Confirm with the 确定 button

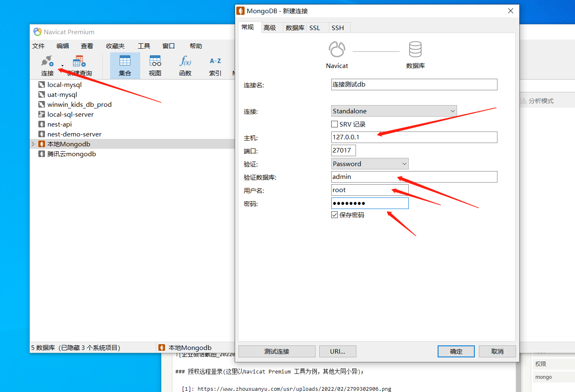tap(456, 351)
